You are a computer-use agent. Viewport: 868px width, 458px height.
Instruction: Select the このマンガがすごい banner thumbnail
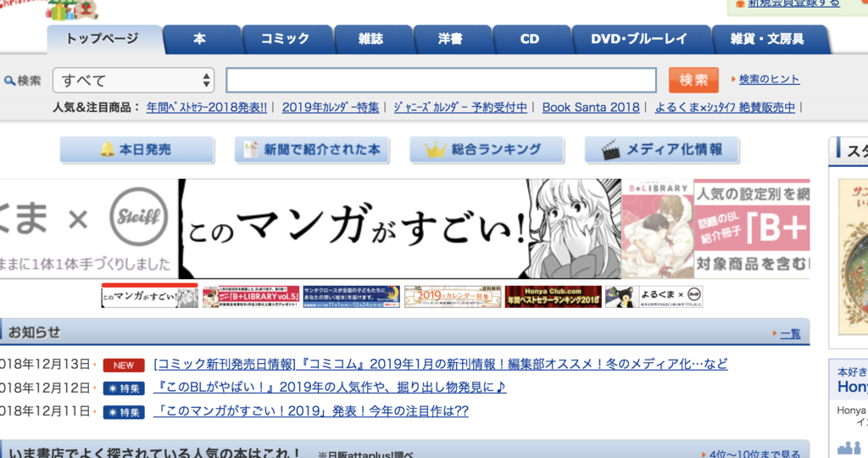coord(149,296)
